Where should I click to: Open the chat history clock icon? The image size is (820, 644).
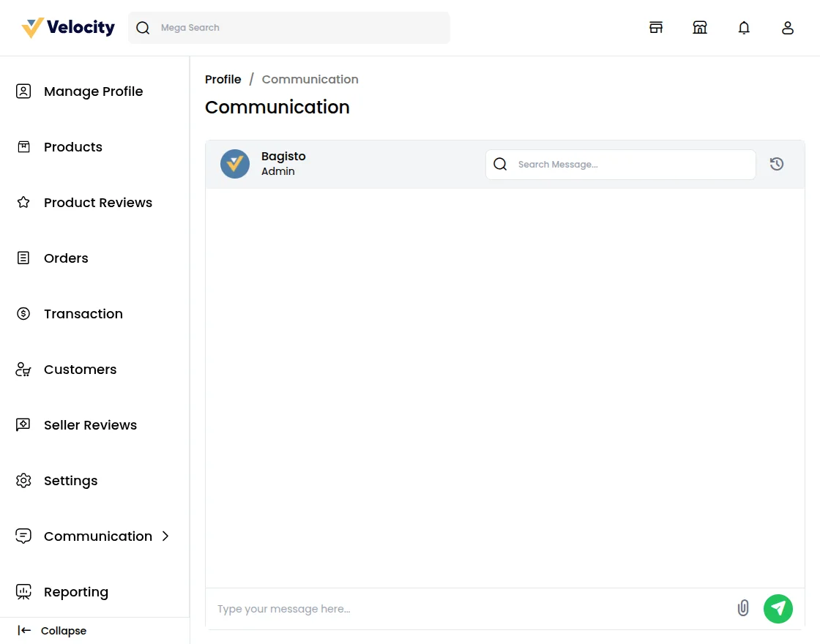coord(777,164)
